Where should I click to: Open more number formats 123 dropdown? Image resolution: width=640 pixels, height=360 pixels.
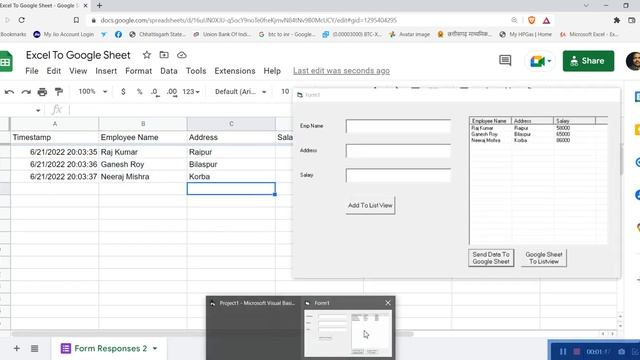pos(191,92)
